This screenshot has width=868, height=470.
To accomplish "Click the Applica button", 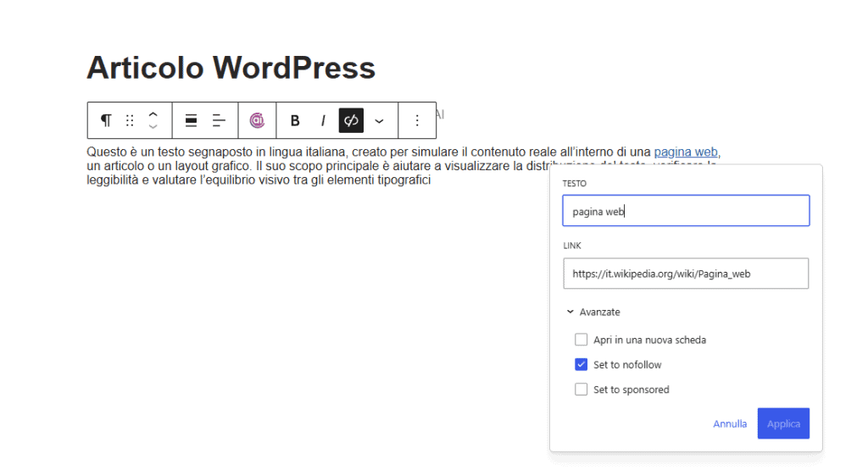I will 783,423.
